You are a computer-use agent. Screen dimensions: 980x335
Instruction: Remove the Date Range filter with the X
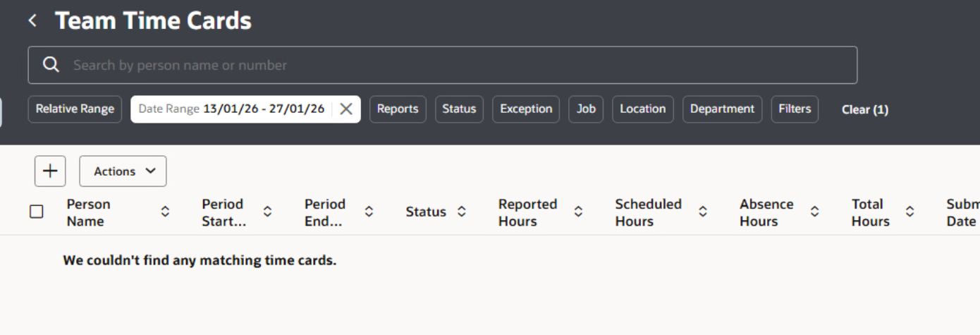click(x=346, y=109)
